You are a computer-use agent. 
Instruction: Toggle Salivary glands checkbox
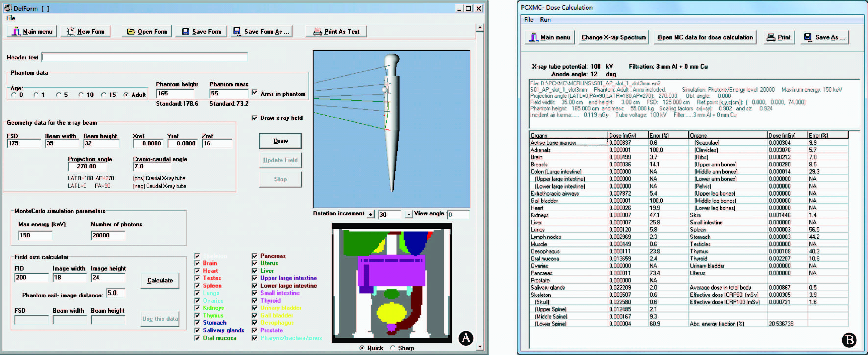click(x=197, y=331)
